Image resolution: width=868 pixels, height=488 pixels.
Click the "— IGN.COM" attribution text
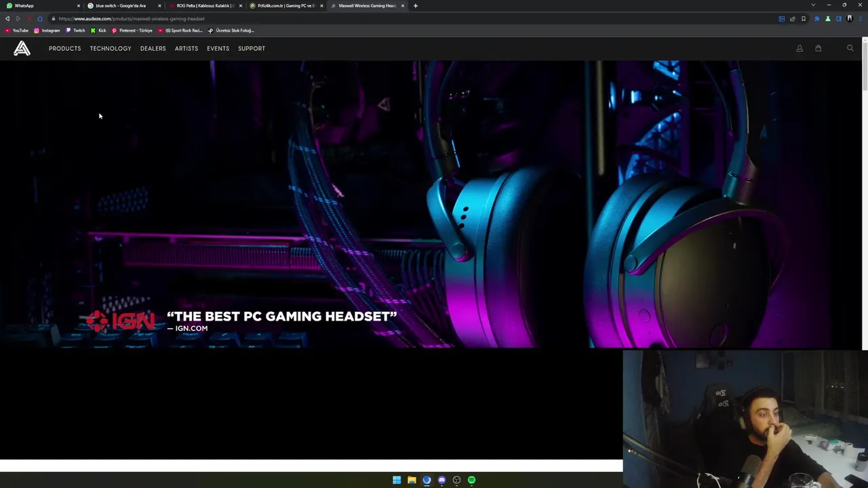187,328
